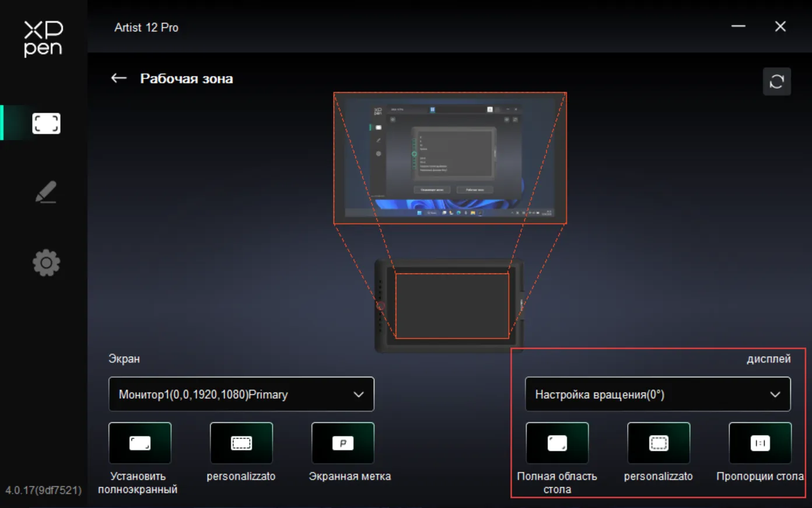The image size is (812, 508).
Task: Open the pen settings sidebar icon
Action: click(x=46, y=192)
